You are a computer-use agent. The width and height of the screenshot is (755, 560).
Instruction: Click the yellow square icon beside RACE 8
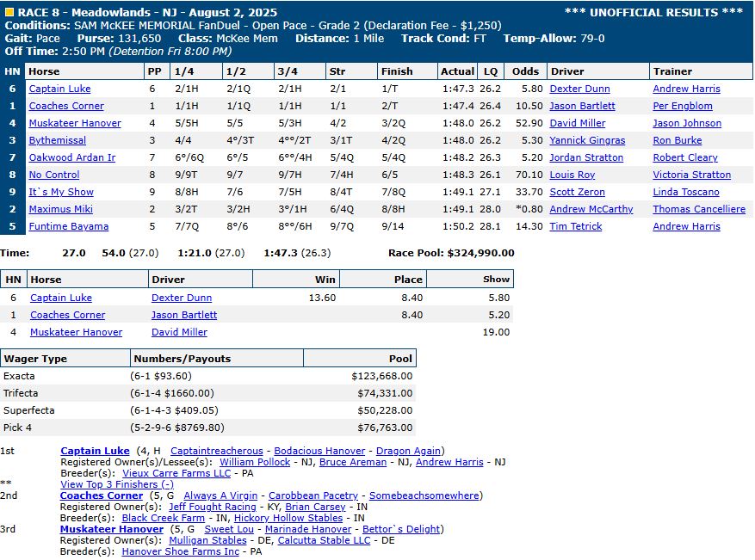(9, 12)
